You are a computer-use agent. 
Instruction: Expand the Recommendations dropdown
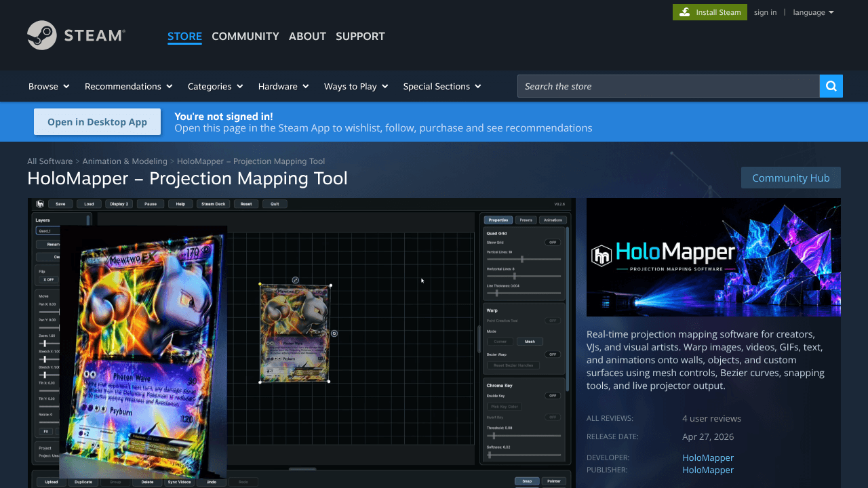(128, 86)
